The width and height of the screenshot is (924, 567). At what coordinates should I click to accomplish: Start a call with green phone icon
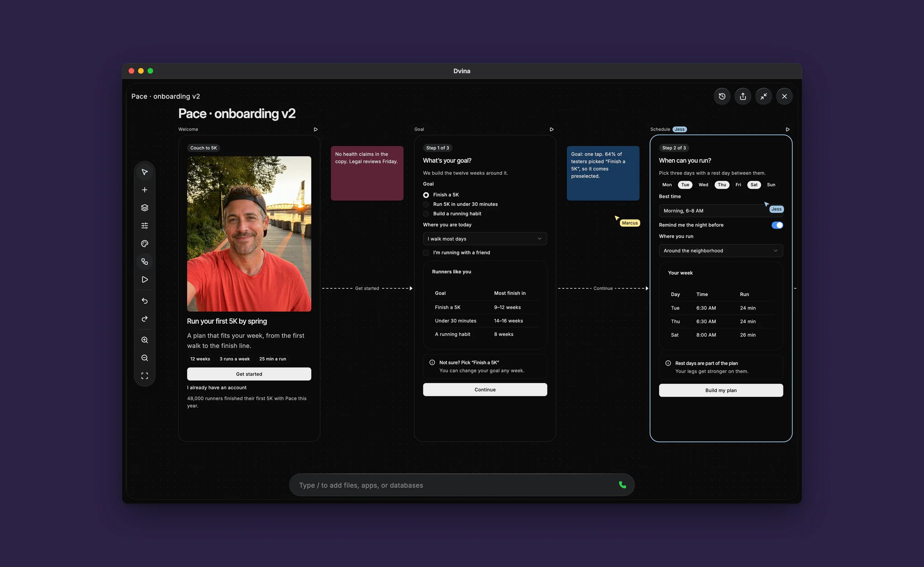pos(622,485)
